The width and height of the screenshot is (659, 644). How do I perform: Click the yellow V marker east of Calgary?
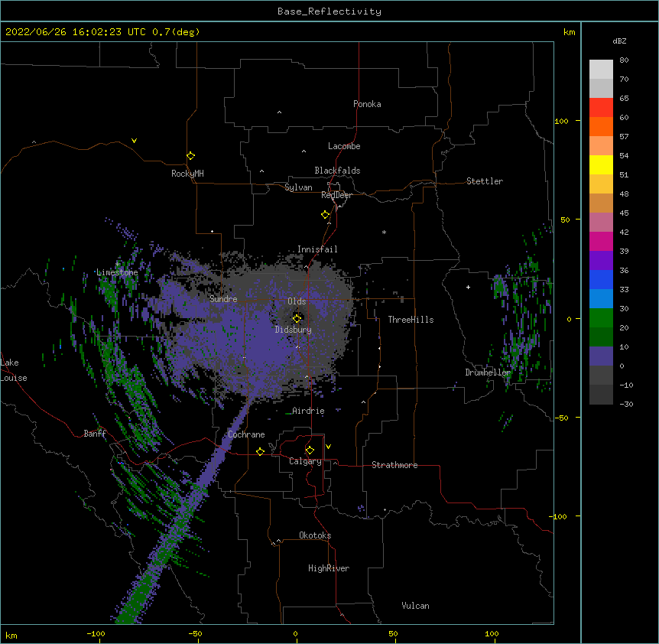(328, 447)
